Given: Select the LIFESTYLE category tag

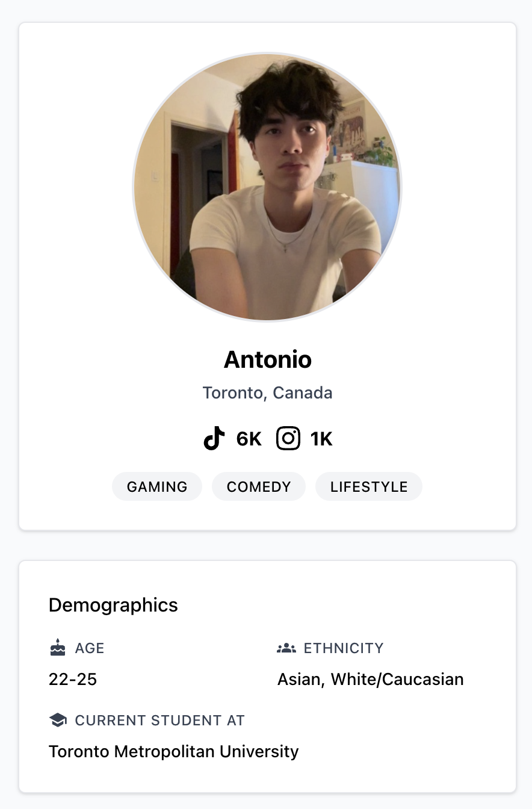Looking at the screenshot, I should click(x=369, y=486).
